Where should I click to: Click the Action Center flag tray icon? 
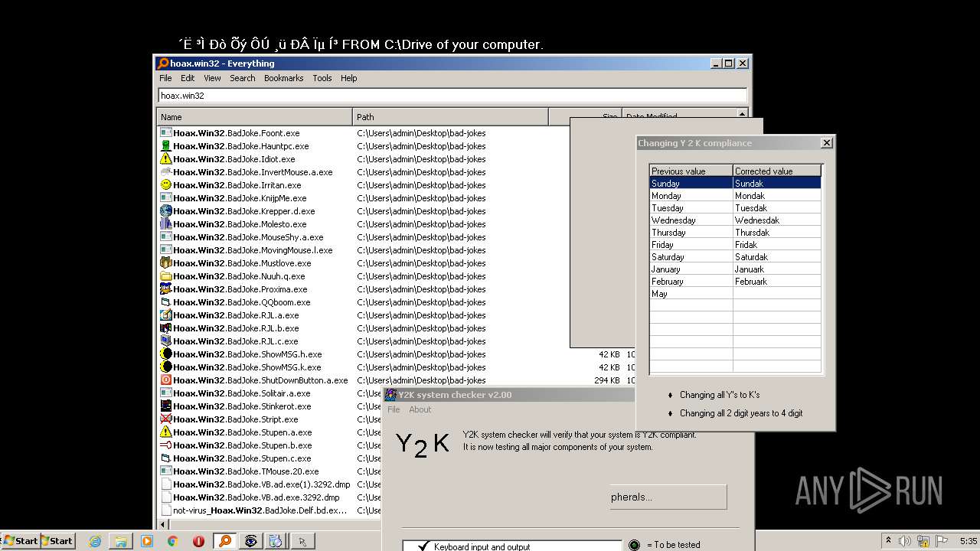coord(942,541)
